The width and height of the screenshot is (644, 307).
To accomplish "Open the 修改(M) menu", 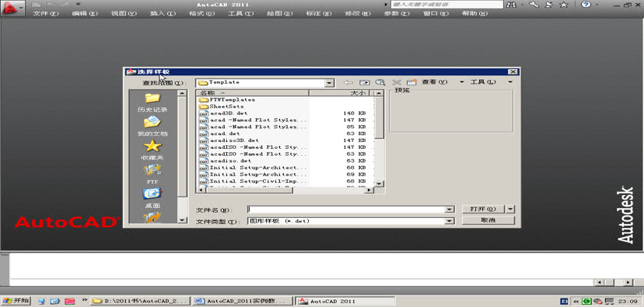I will [x=358, y=13].
